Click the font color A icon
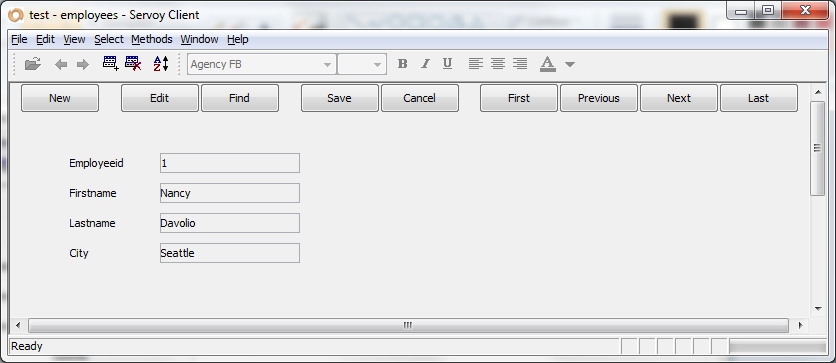The width and height of the screenshot is (836, 363). 548,64
